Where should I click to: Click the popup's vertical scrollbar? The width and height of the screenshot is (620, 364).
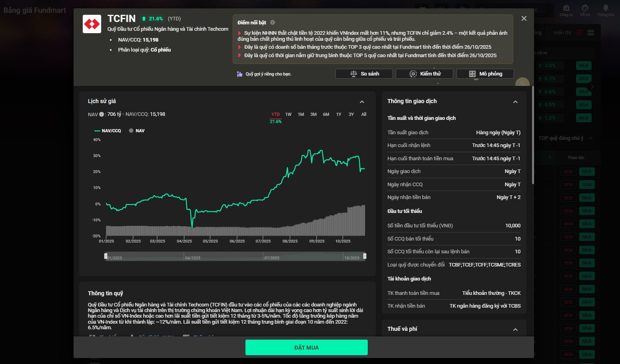point(532,136)
